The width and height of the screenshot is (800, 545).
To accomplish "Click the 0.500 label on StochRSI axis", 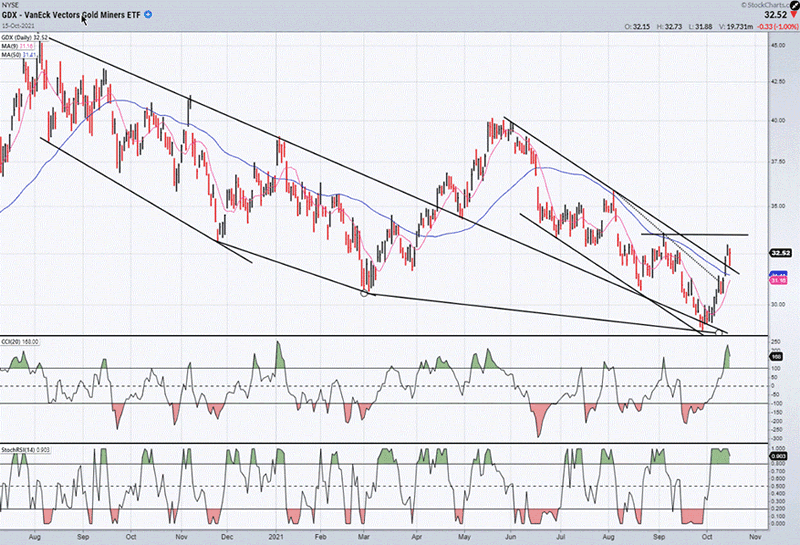I will click(778, 486).
